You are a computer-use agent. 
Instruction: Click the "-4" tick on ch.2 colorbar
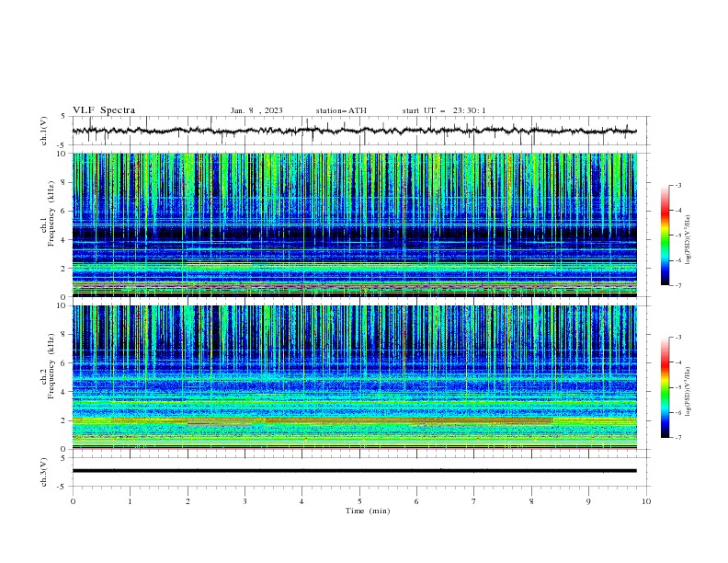pos(677,362)
